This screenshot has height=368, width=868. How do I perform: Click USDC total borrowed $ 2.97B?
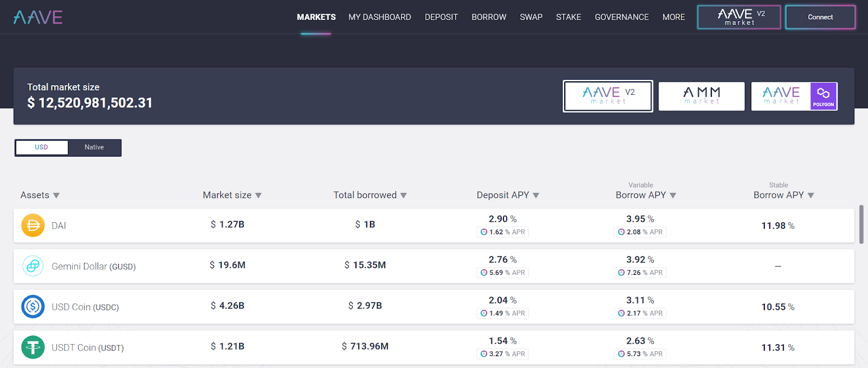(x=365, y=306)
